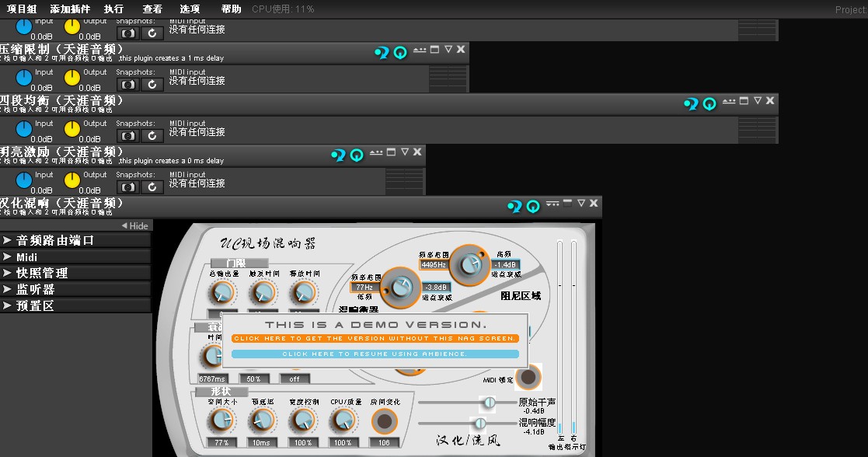Open the 执行 menu

pyautogui.click(x=113, y=9)
